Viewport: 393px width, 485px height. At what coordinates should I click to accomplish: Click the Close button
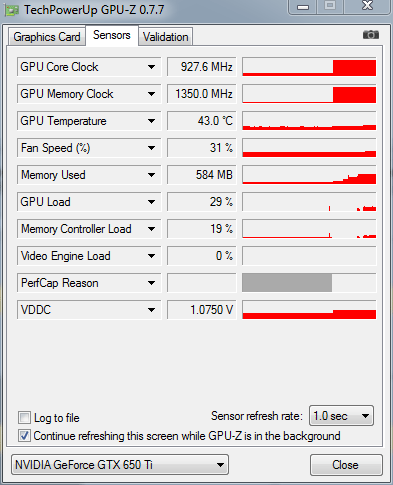(x=346, y=465)
